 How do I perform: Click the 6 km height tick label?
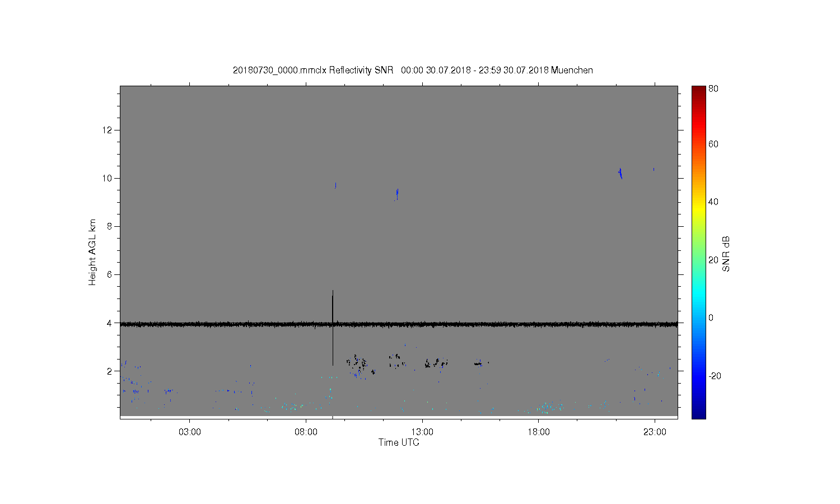coord(110,275)
